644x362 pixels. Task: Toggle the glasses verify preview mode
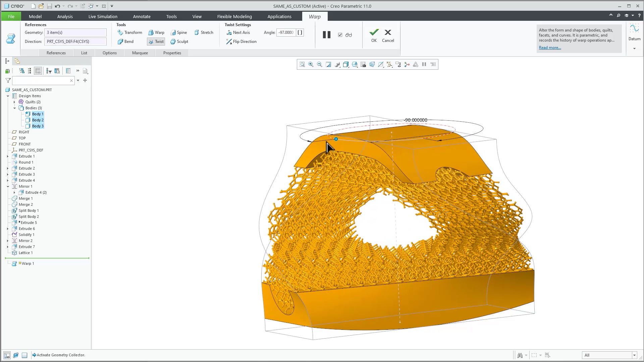click(x=349, y=35)
